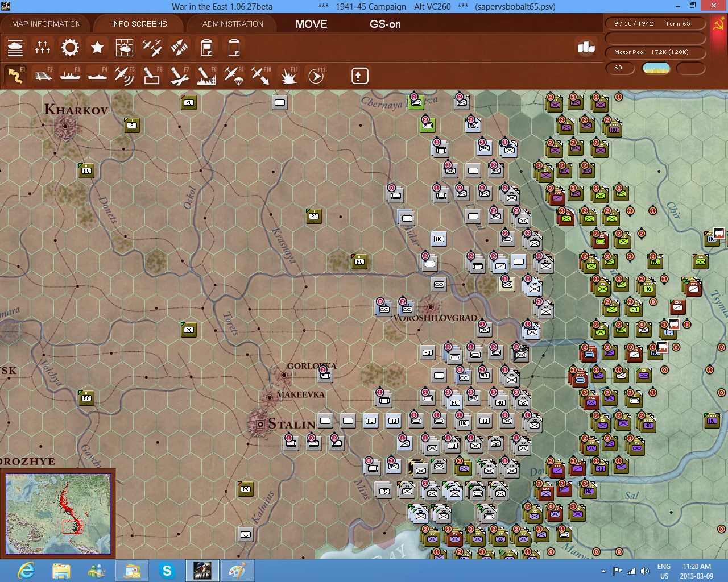This screenshot has height=582, width=728.
Task: Click the F12 end turn arrow
Action: [316, 76]
